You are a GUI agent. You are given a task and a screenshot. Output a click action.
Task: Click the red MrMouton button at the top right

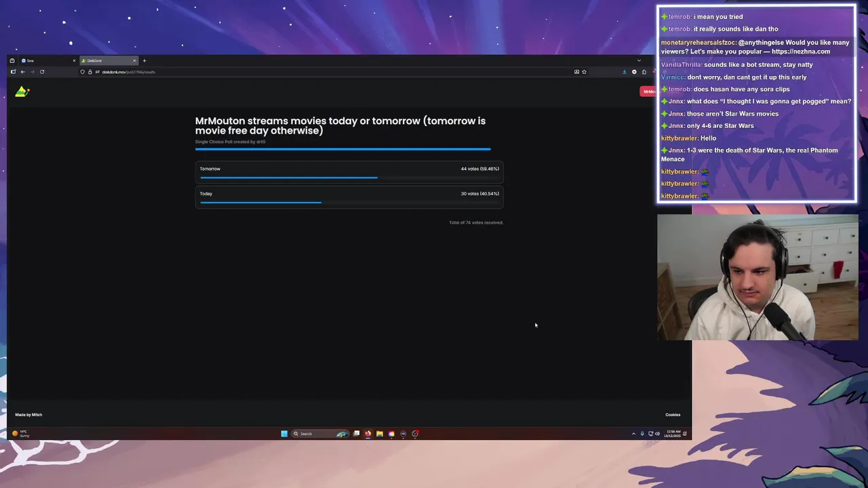(648, 91)
